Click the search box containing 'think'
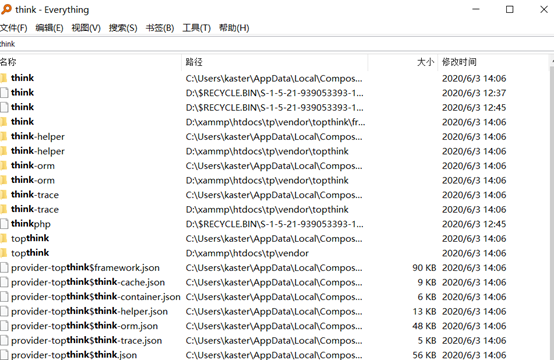 coord(277,44)
